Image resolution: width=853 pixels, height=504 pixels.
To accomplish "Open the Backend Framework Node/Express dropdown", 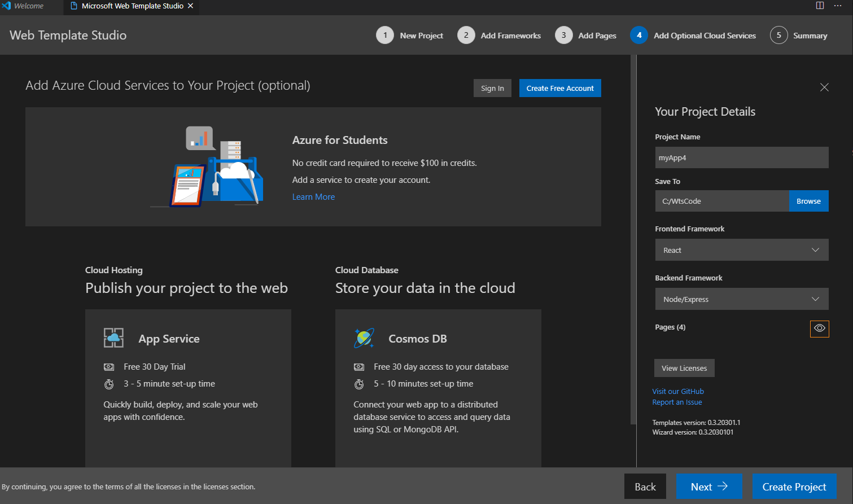I will point(742,299).
